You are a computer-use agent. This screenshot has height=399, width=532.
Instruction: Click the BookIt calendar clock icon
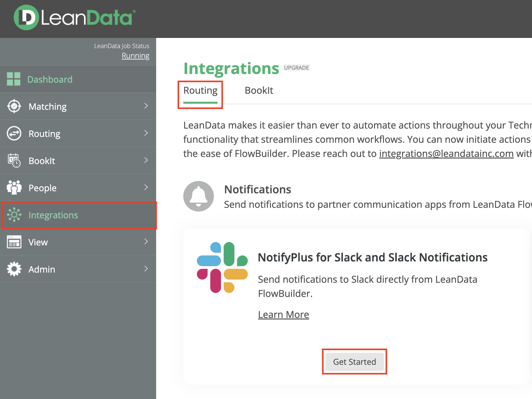point(14,161)
